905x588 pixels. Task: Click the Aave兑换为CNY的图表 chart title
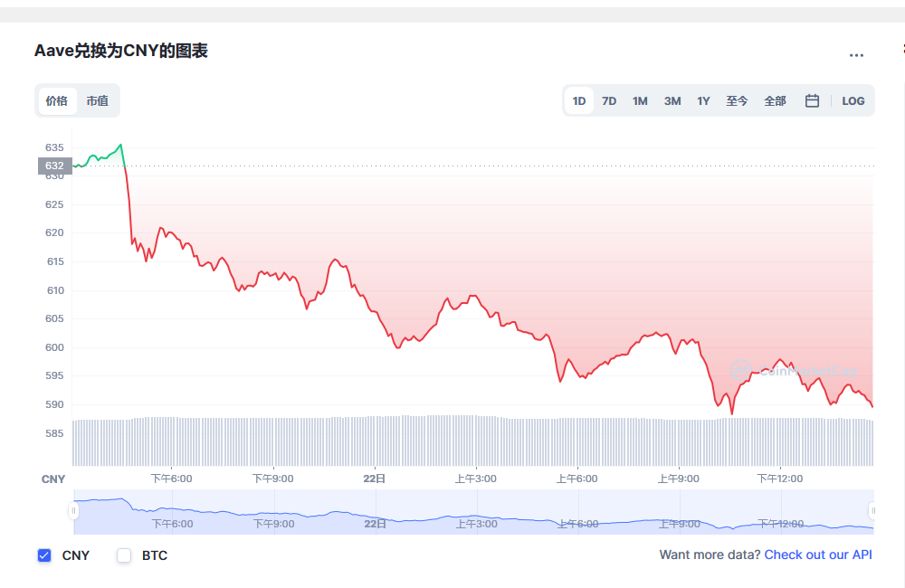pos(120,51)
